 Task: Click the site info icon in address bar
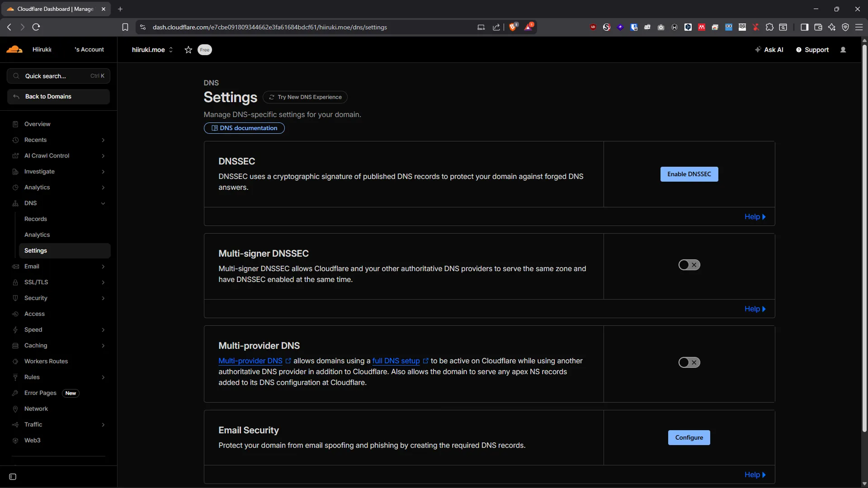point(143,27)
